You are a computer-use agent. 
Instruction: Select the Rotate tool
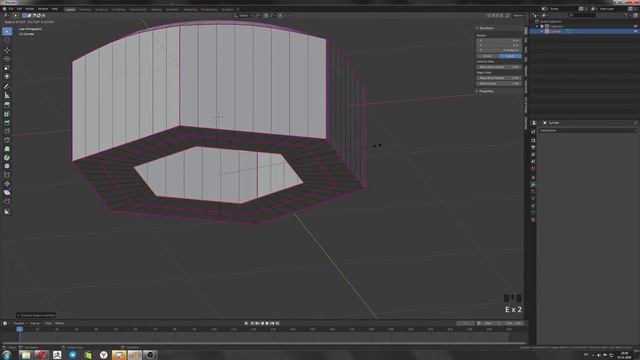(x=7, y=59)
